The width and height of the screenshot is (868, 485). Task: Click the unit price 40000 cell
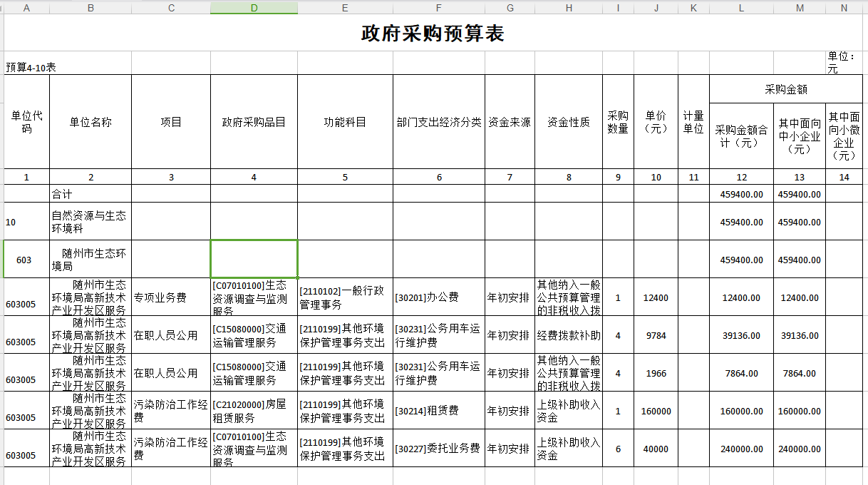[656, 449]
